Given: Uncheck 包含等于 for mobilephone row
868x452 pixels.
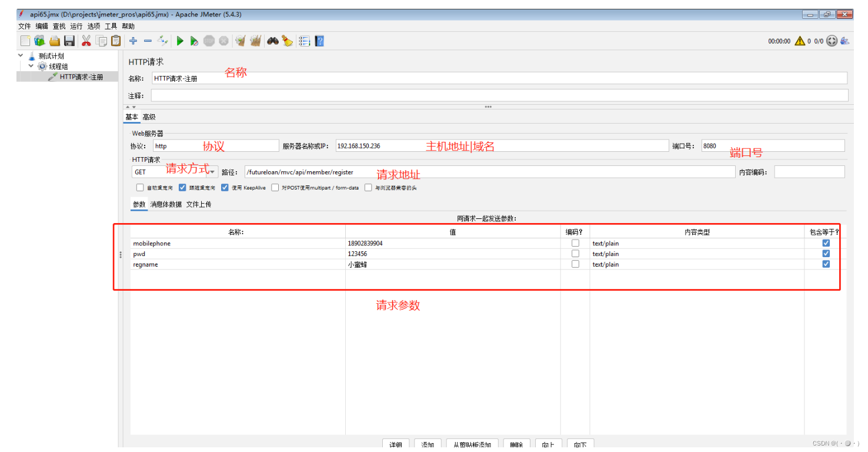Looking at the screenshot, I should [x=826, y=243].
